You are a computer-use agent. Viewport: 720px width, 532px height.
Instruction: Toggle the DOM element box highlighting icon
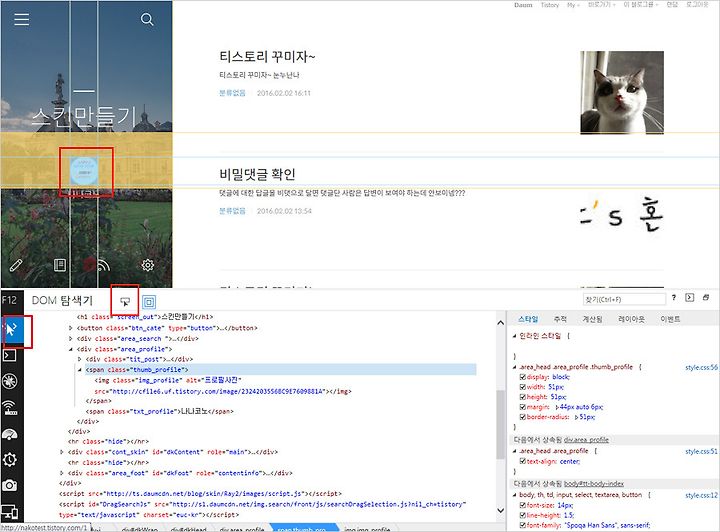click(149, 302)
